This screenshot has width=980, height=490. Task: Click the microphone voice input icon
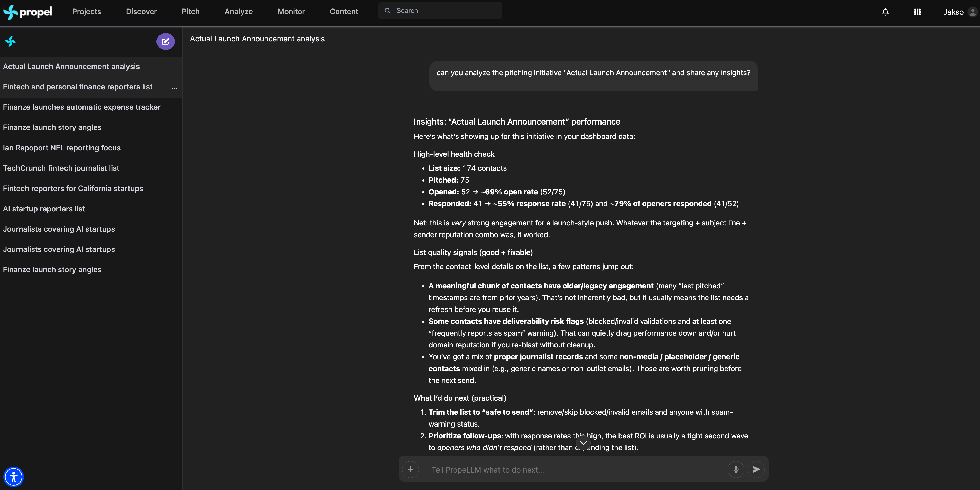(x=736, y=469)
